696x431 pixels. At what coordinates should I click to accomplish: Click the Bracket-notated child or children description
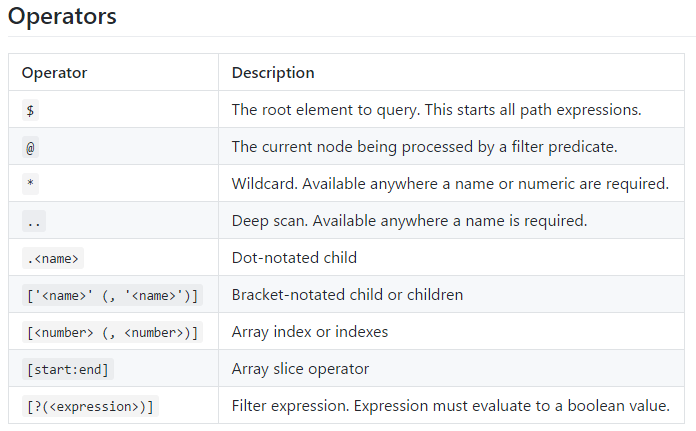(x=345, y=295)
